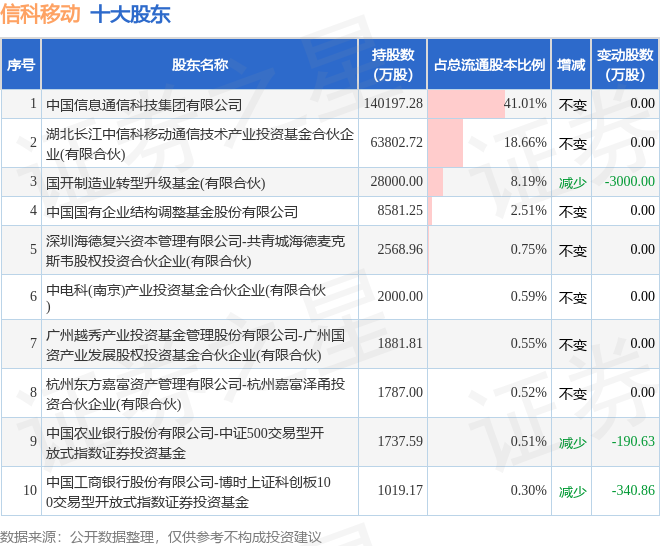Click 不变 in the 中国信息通信科技集团 row

tap(572, 105)
